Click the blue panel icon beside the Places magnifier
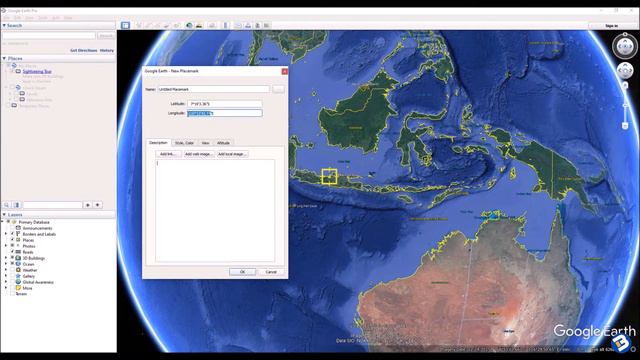This screenshot has width=640, height=360. click(x=17, y=205)
